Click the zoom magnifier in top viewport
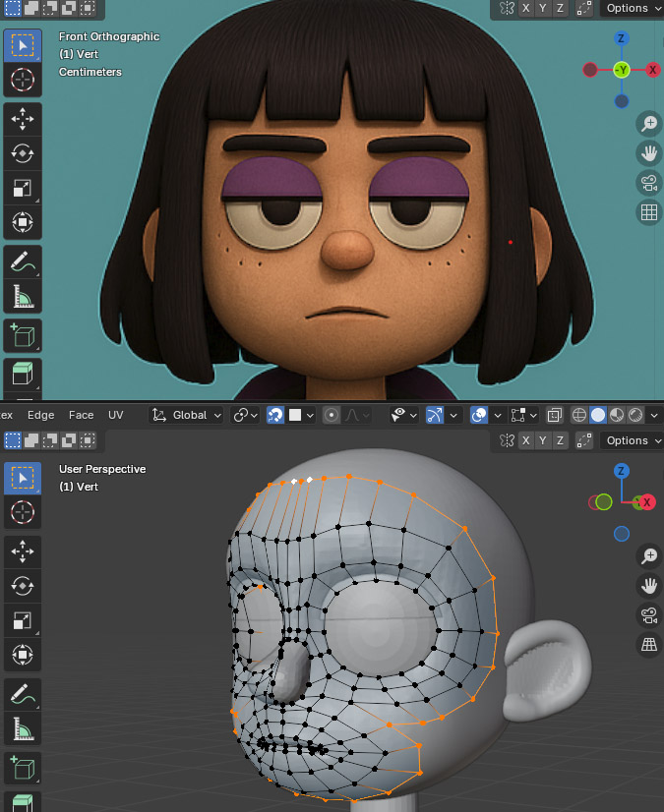The image size is (664, 812). (x=648, y=124)
